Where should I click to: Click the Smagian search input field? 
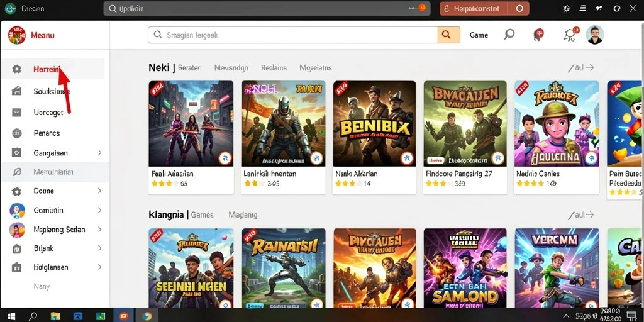coord(293,35)
